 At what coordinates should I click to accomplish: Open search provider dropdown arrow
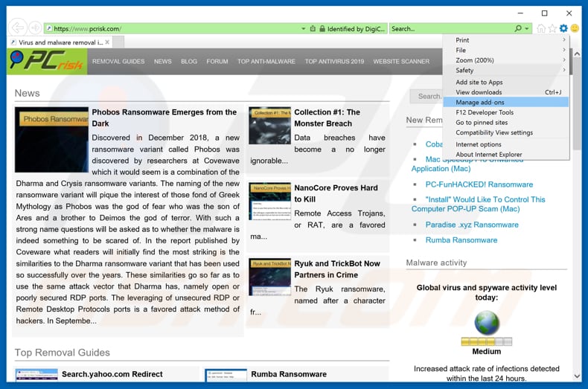527,28
